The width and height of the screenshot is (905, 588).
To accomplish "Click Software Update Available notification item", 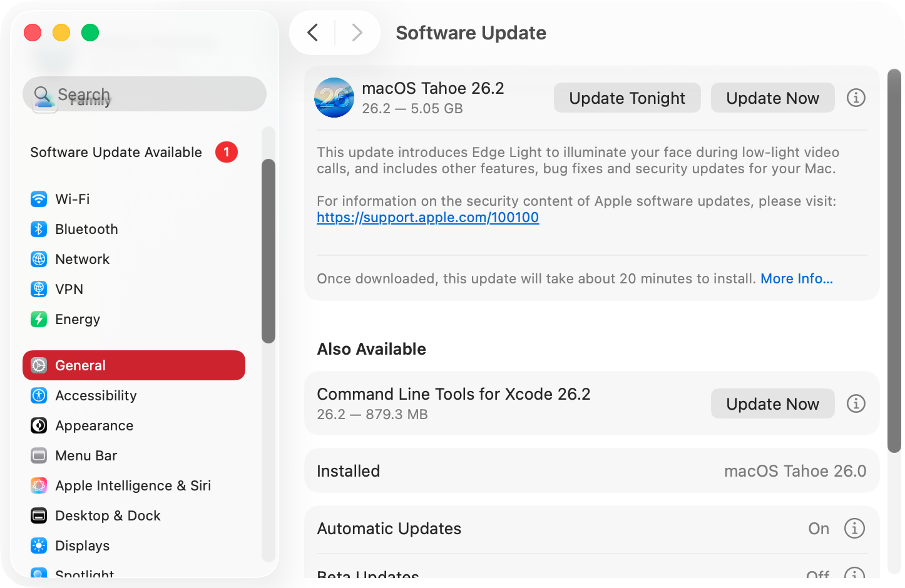I will (x=116, y=152).
